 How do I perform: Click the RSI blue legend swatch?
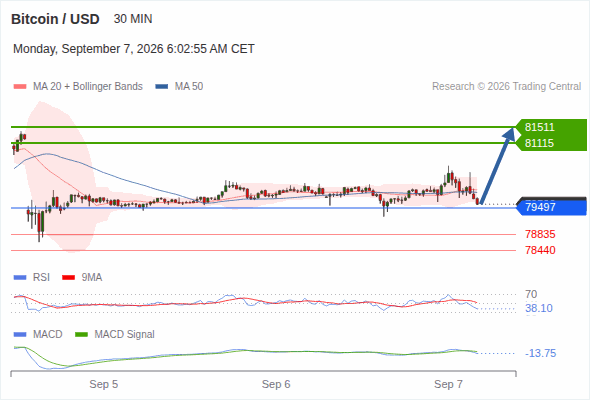[20, 278]
